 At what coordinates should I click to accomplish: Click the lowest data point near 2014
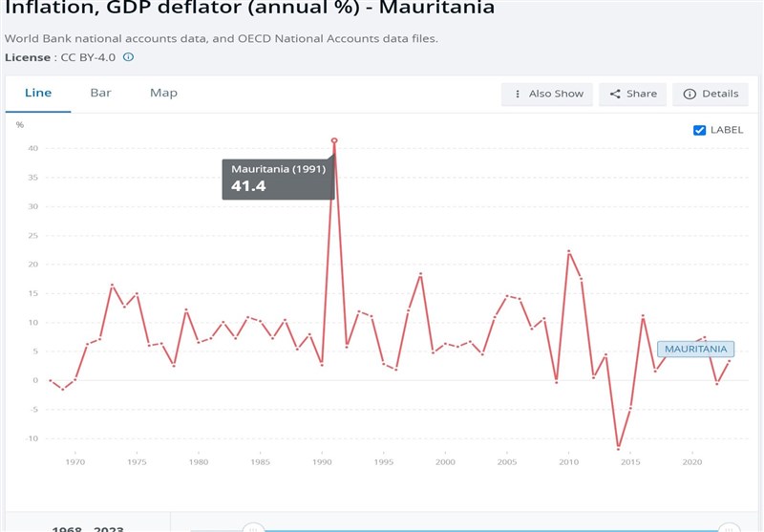619,448
